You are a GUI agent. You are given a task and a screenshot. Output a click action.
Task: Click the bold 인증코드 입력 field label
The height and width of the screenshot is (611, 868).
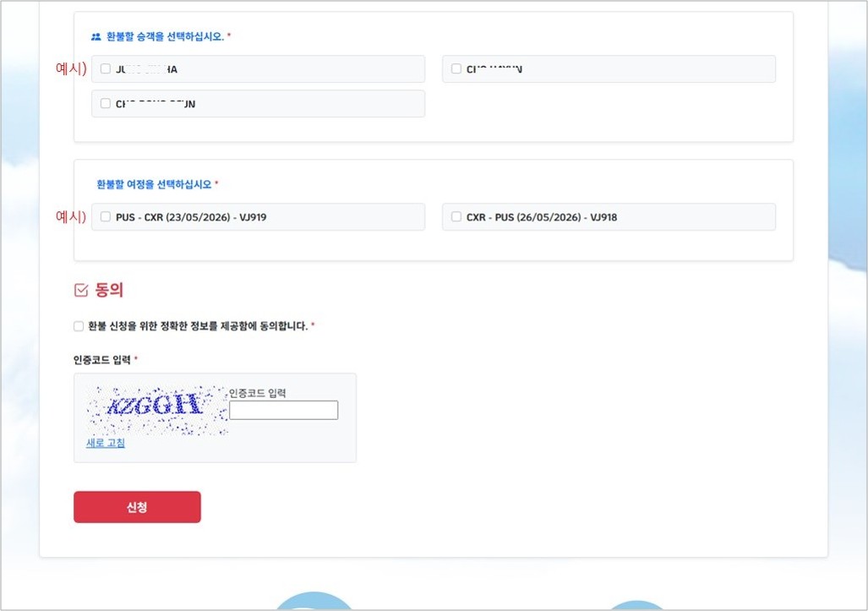coord(102,360)
